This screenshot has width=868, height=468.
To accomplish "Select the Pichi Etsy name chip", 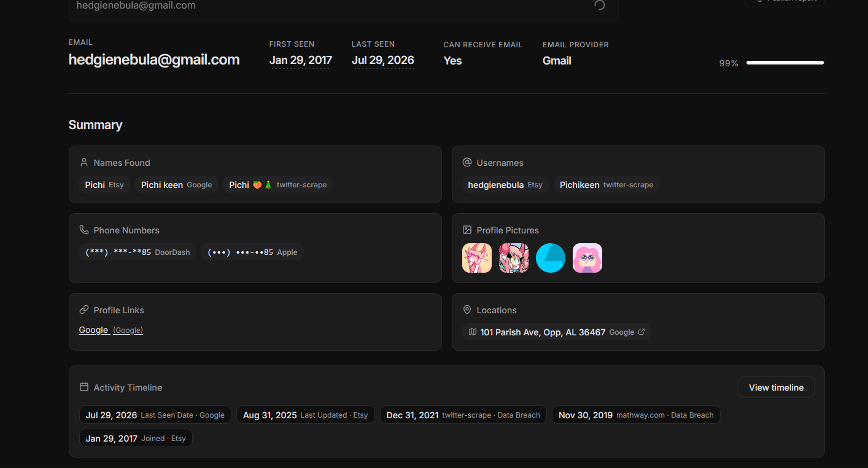I will click(x=104, y=185).
